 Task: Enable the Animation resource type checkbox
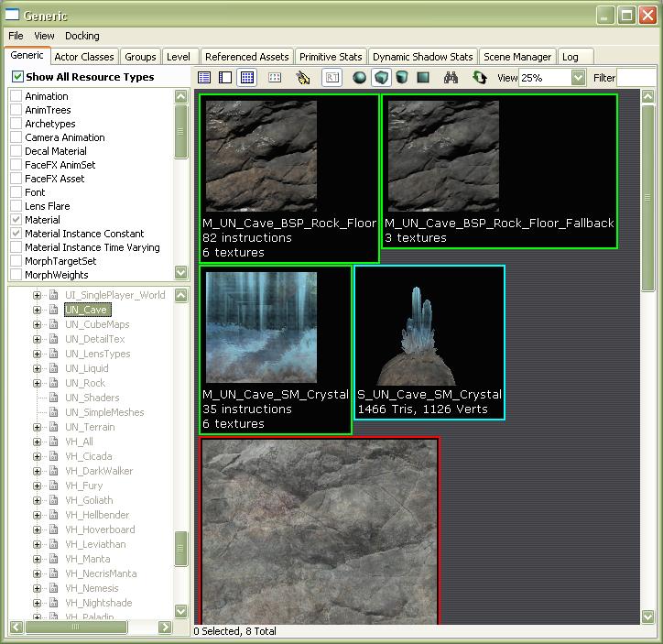(16, 96)
